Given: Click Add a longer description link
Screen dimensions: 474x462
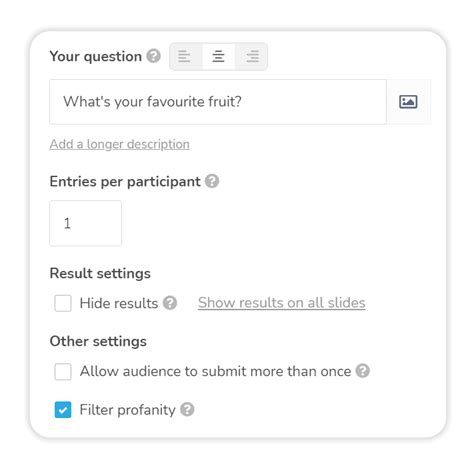Looking at the screenshot, I should [x=120, y=144].
